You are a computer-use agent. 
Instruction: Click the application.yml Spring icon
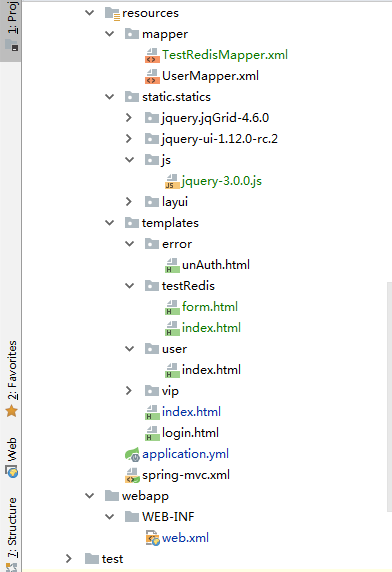[x=132, y=454]
